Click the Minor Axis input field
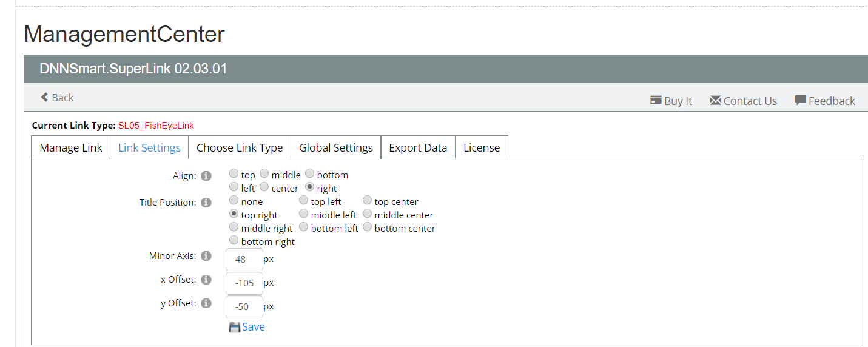This screenshot has width=868, height=347. pos(244,260)
